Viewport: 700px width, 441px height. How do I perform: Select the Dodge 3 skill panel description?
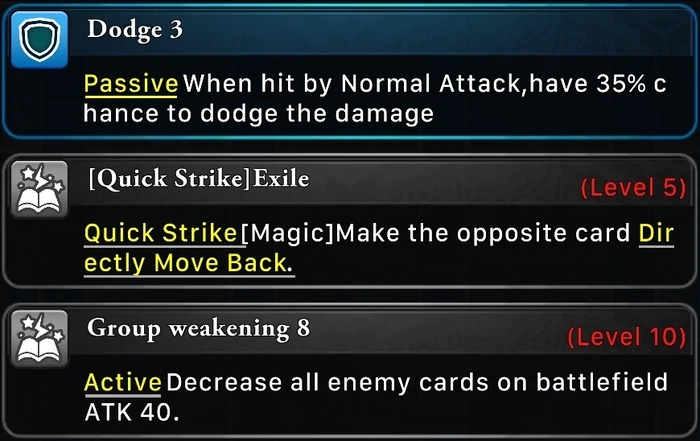(x=375, y=99)
